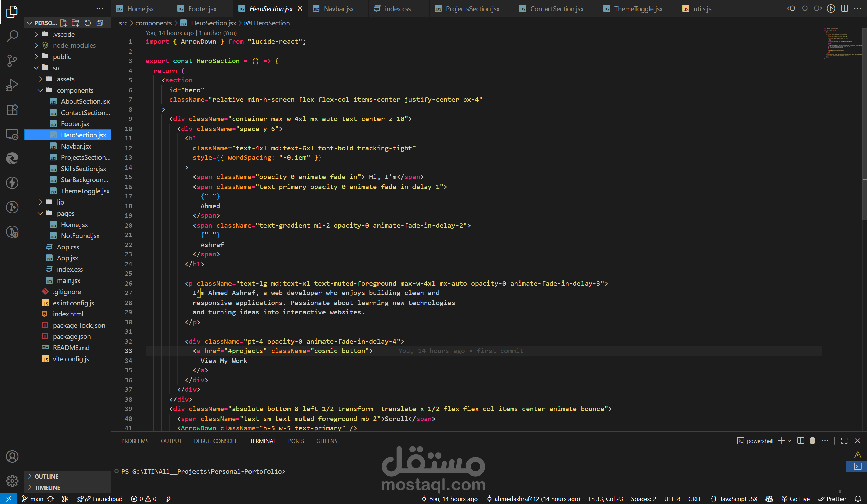867x504 pixels.
Task: Collapse all folders in explorer
Action: [x=100, y=23]
